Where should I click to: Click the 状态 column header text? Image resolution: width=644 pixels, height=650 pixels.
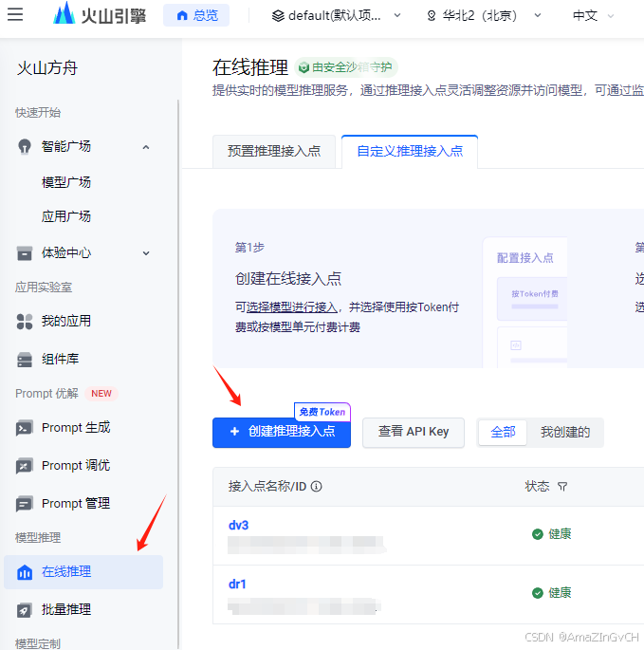pyautogui.click(x=538, y=486)
